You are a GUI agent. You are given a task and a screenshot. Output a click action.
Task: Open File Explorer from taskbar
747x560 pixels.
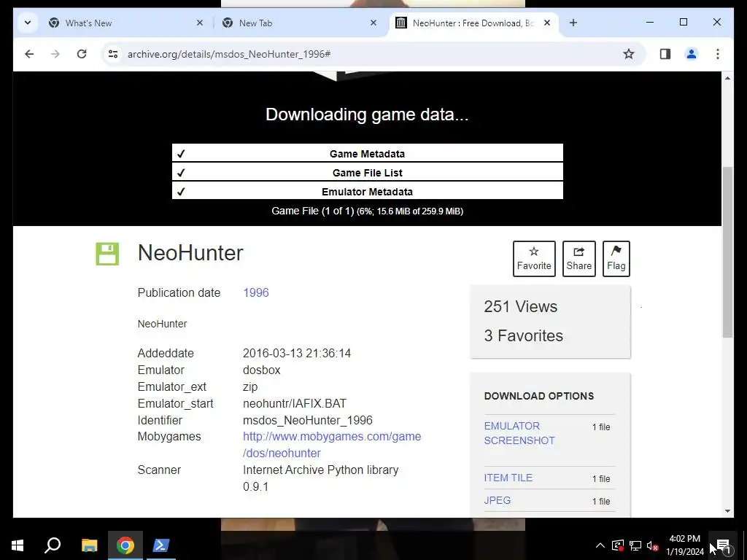tap(89, 545)
